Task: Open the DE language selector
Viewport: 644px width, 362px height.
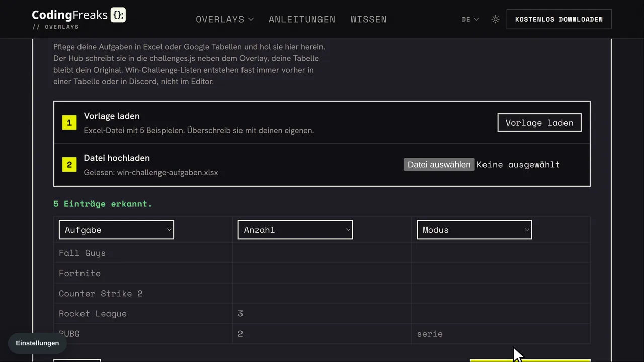Action: [x=470, y=19]
